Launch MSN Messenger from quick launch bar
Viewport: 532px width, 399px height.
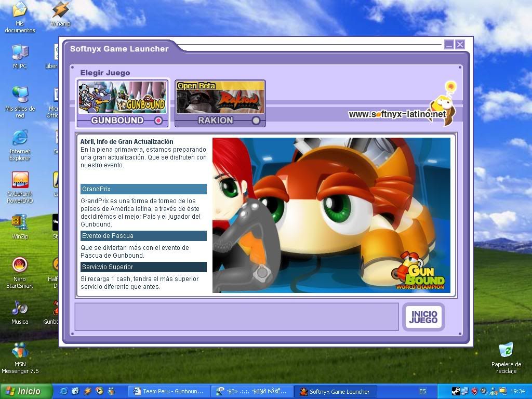(x=111, y=392)
